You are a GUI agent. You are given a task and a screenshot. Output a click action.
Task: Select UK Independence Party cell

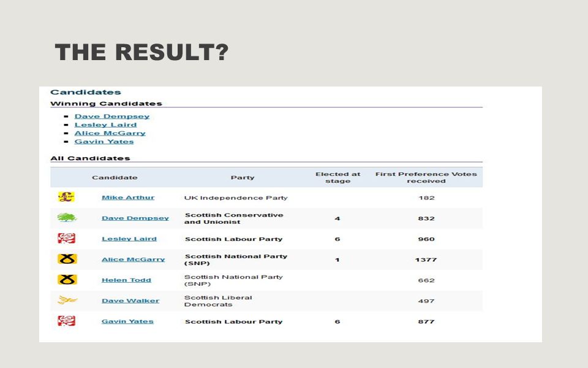point(235,198)
